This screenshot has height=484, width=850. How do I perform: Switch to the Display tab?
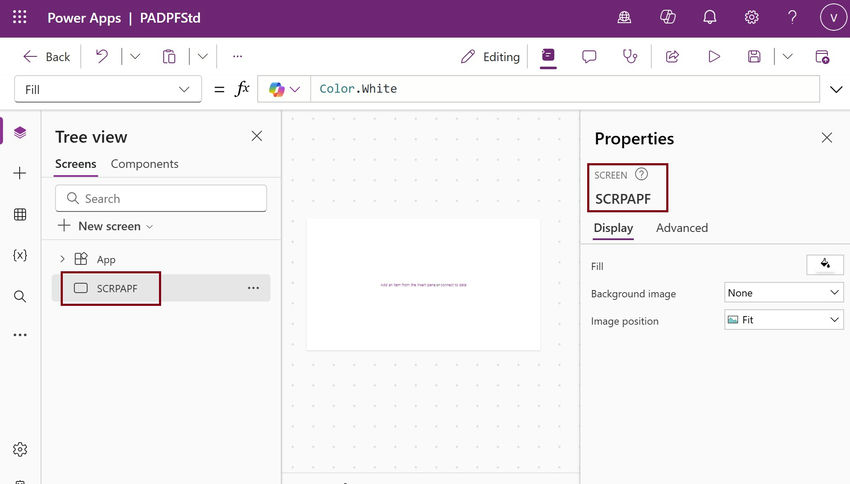pos(613,228)
